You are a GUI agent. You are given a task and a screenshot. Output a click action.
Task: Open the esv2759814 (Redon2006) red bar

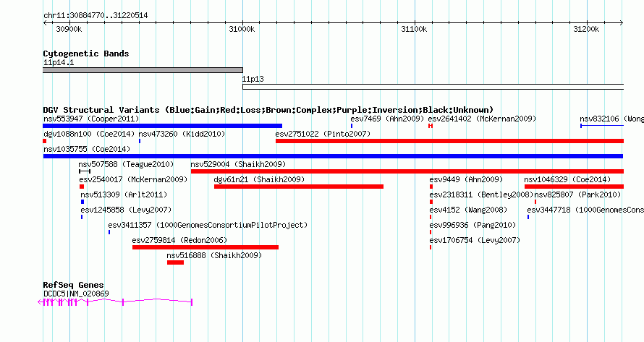[x=206, y=247]
